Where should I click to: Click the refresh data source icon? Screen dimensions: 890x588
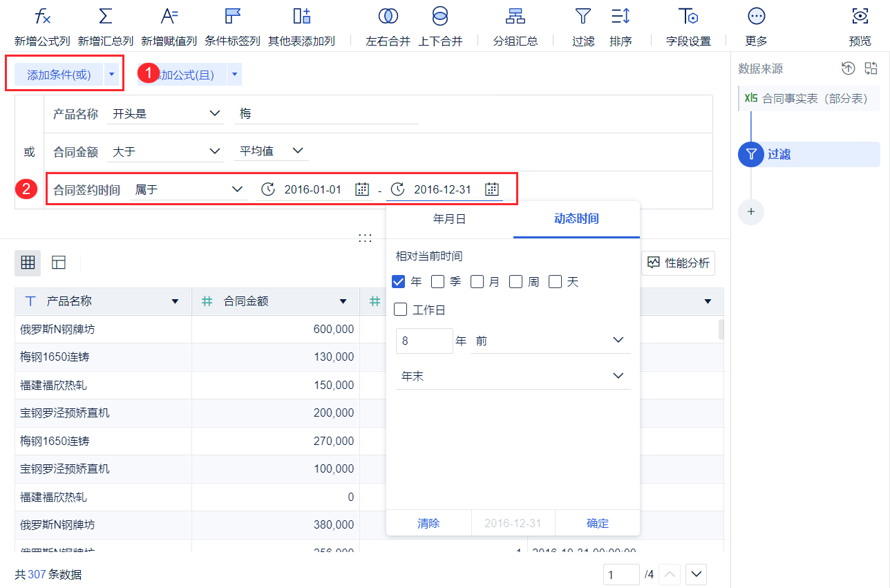coord(848,68)
